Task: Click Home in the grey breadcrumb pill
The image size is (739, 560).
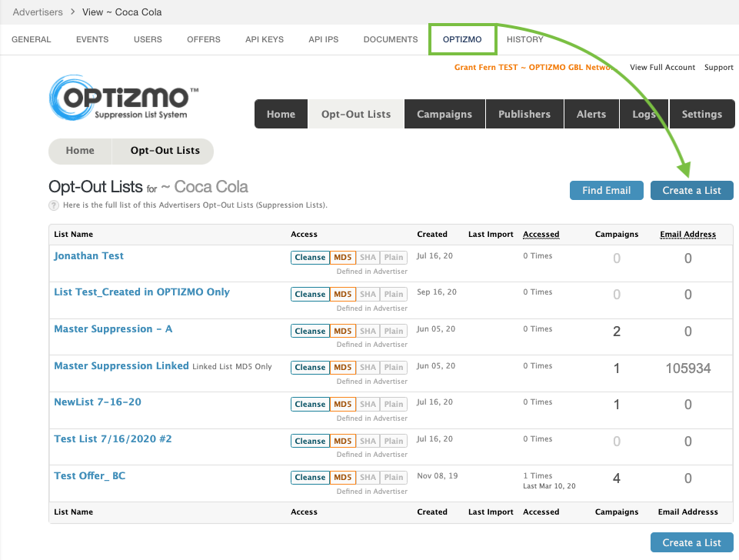Action: pos(80,151)
